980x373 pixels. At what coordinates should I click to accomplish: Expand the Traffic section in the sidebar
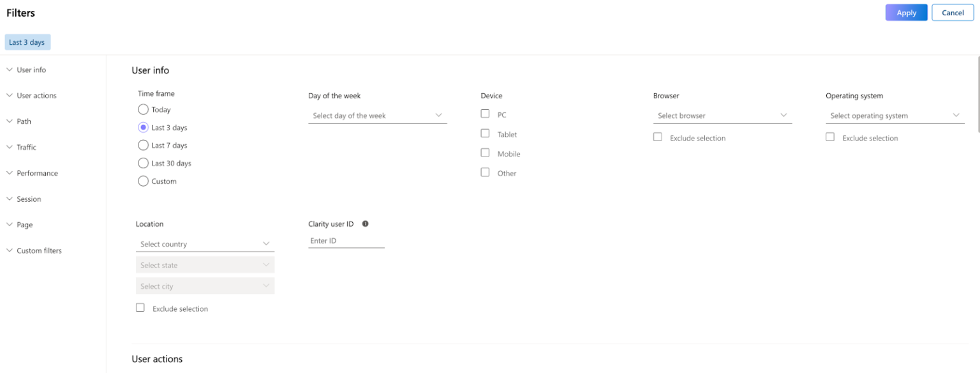9,147
